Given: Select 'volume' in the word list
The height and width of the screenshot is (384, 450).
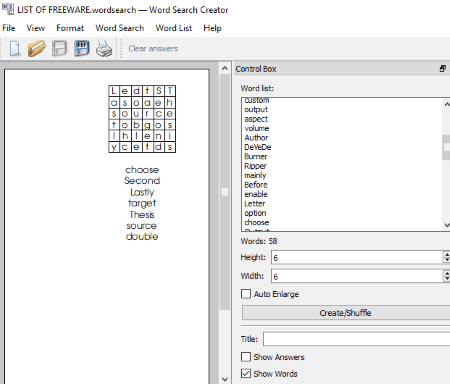Looking at the screenshot, I should [x=257, y=128].
